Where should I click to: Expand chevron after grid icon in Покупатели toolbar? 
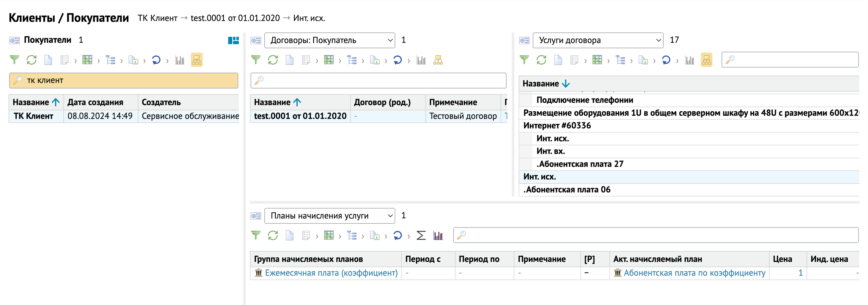[98, 61]
